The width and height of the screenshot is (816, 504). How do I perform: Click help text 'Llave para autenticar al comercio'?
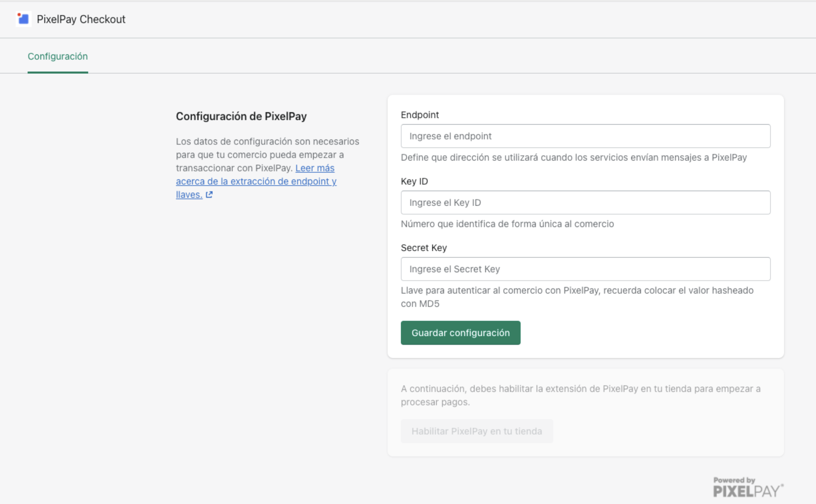click(x=577, y=297)
